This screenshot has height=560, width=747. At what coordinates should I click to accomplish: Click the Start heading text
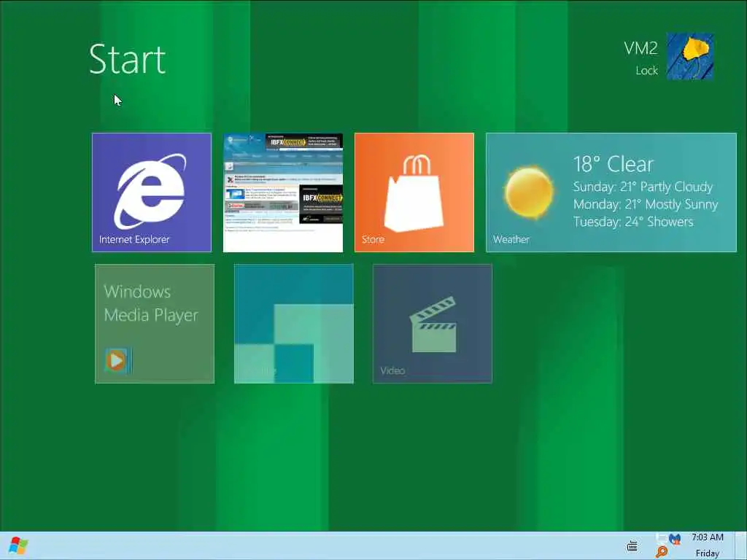127,59
